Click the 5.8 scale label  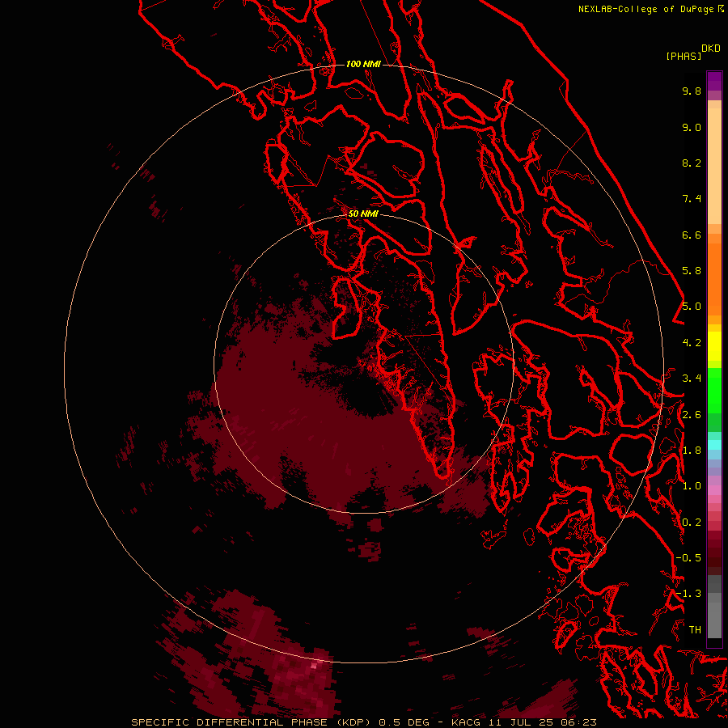(x=692, y=271)
